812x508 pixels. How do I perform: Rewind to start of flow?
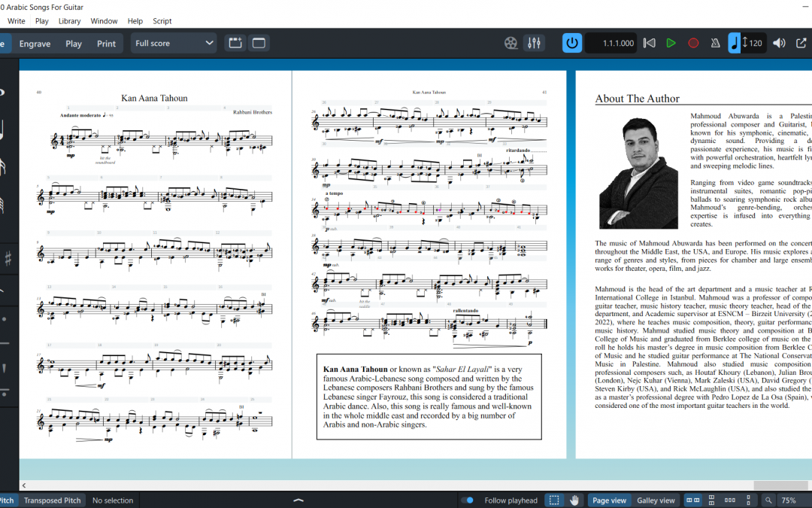click(649, 43)
